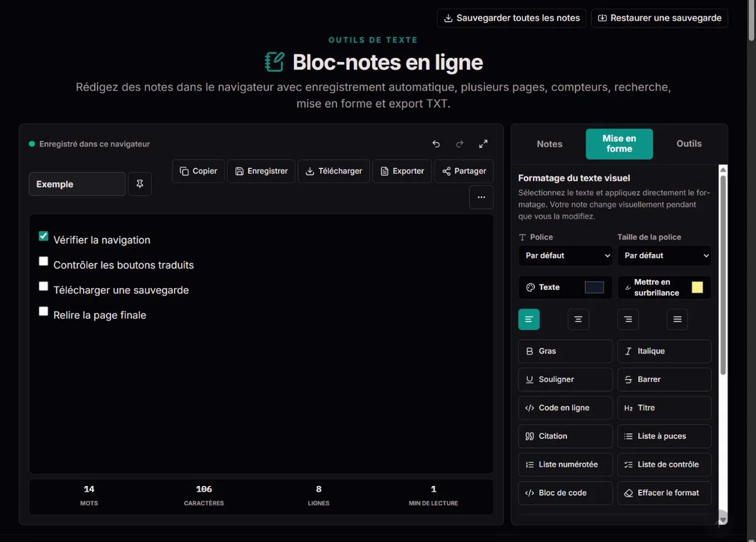
Task: Open the Outils tab
Action: 689,144
